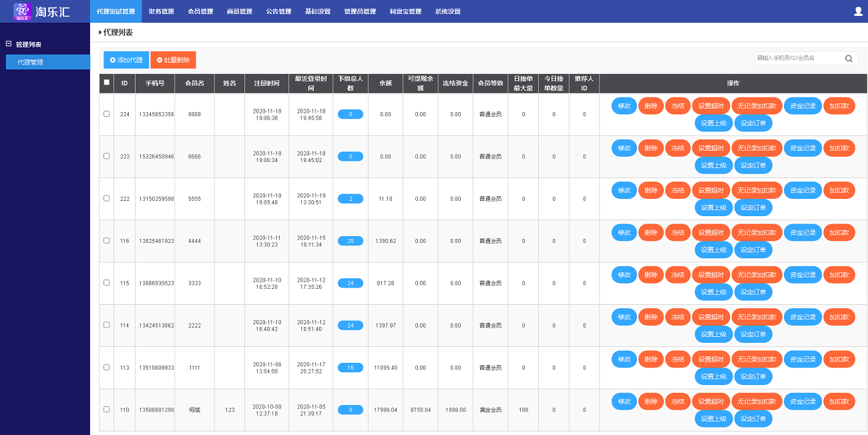Open 资金记录 for ID 110
Image resolution: width=868 pixels, height=435 pixels.
[803, 401]
